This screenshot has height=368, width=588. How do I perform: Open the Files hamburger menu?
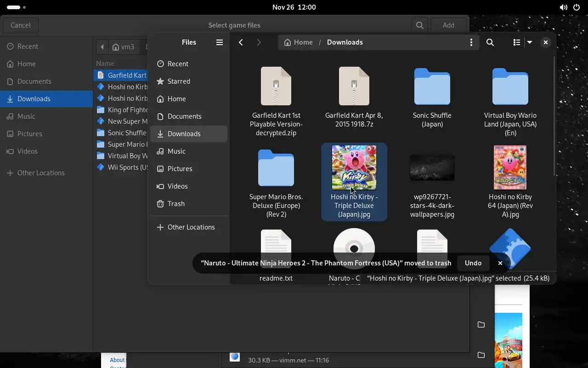(220, 42)
